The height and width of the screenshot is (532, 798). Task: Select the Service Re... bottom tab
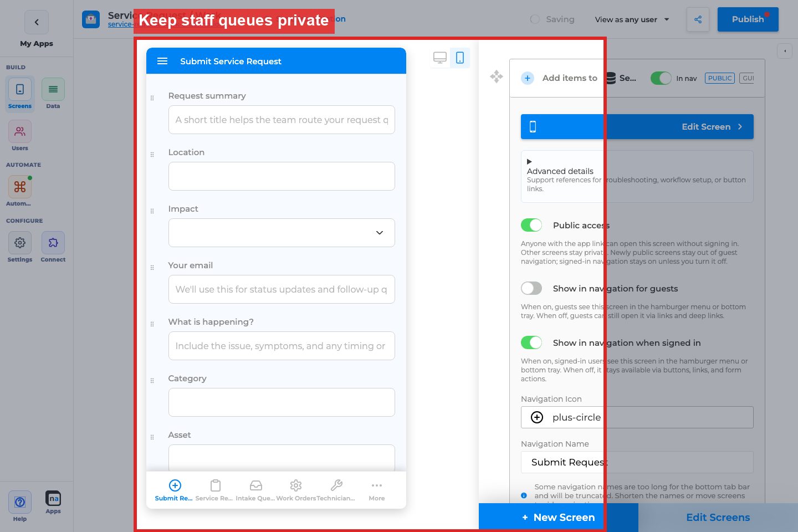click(x=215, y=490)
